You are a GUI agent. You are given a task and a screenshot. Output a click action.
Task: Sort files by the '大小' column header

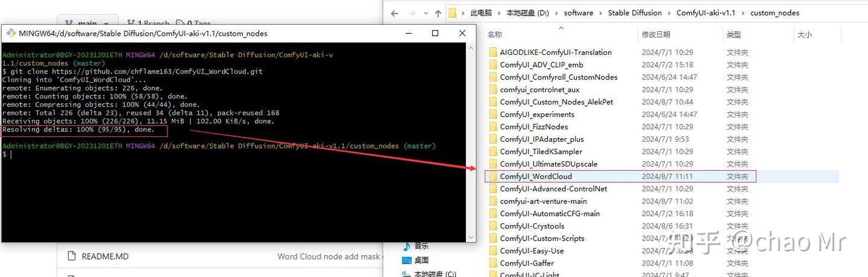tap(805, 35)
